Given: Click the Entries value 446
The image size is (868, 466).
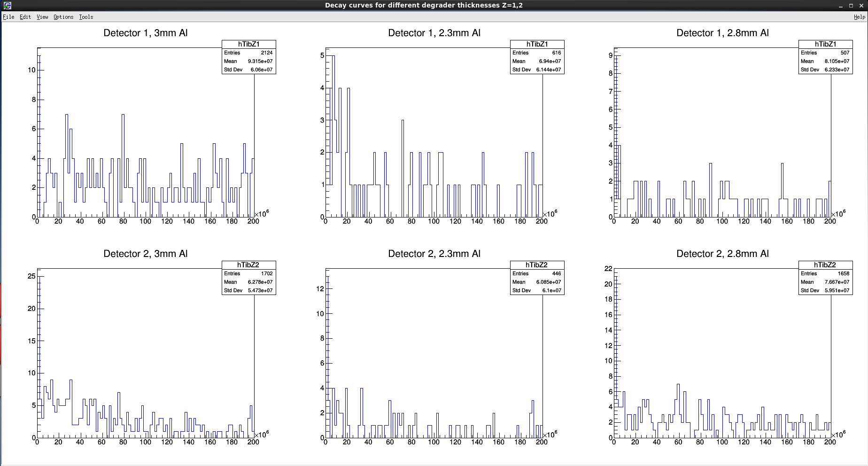Looking at the screenshot, I should pyautogui.click(x=557, y=273).
